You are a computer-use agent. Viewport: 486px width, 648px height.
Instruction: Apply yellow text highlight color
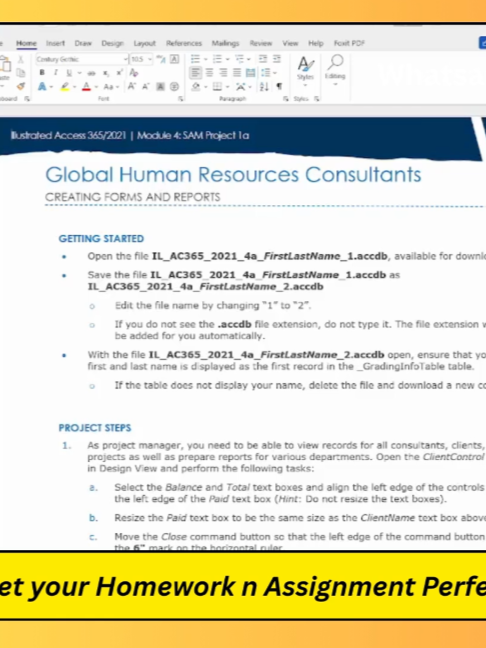coord(65,87)
